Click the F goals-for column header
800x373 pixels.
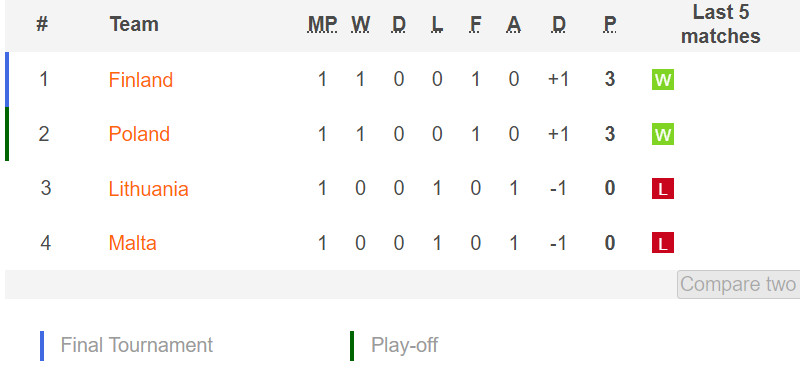pyautogui.click(x=475, y=24)
